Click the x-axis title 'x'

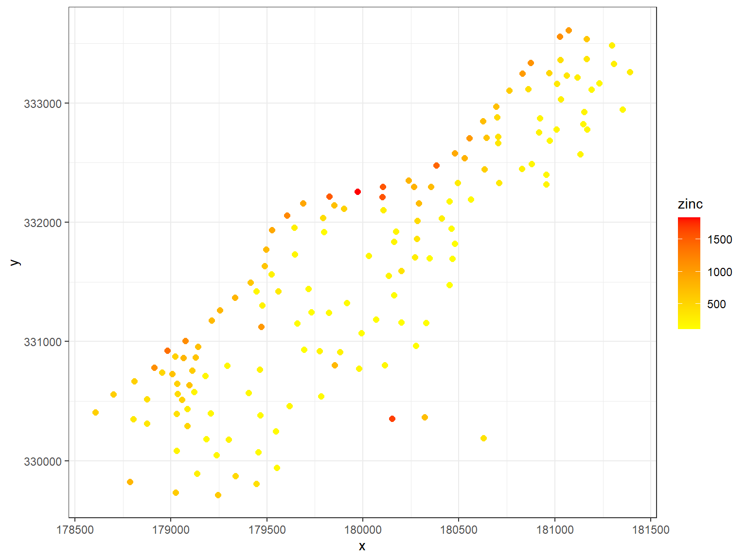coord(362,546)
